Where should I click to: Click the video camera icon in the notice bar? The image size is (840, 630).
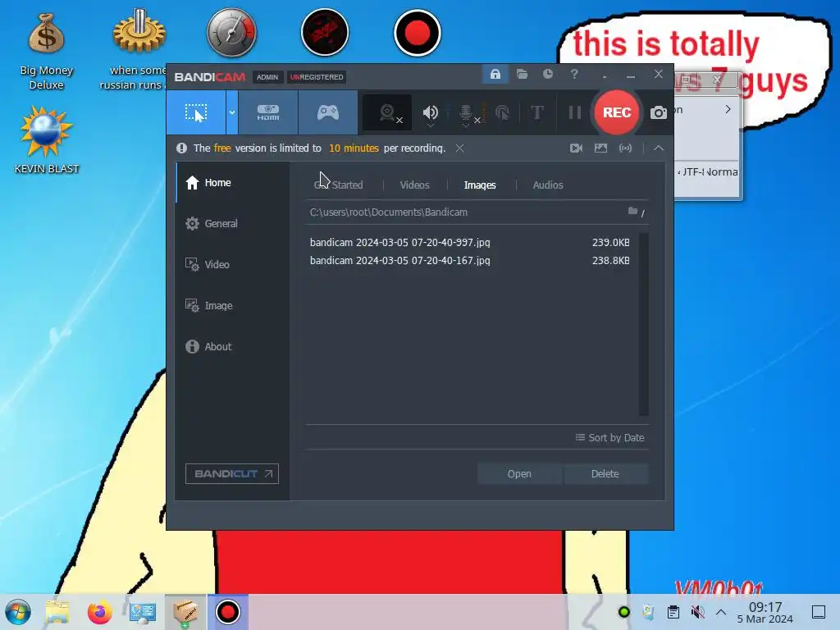(x=576, y=148)
